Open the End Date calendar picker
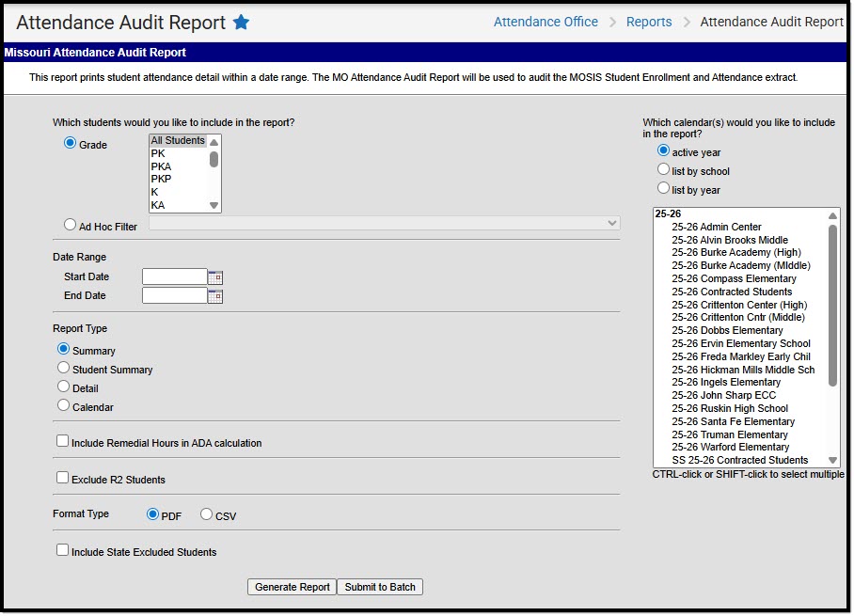The image size is (854, 616). (x=214, y=295)
